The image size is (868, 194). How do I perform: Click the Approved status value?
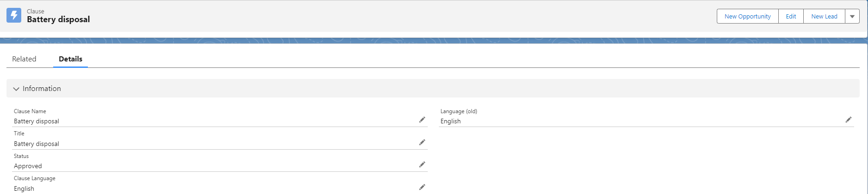28,166
